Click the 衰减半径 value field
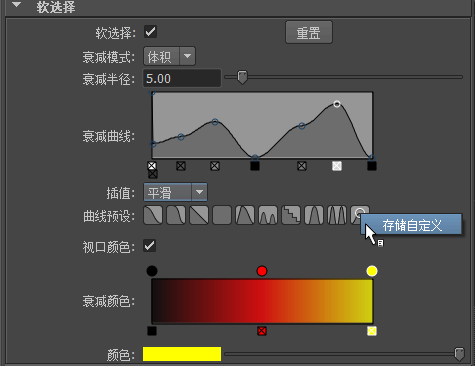 tap(182, 78)
